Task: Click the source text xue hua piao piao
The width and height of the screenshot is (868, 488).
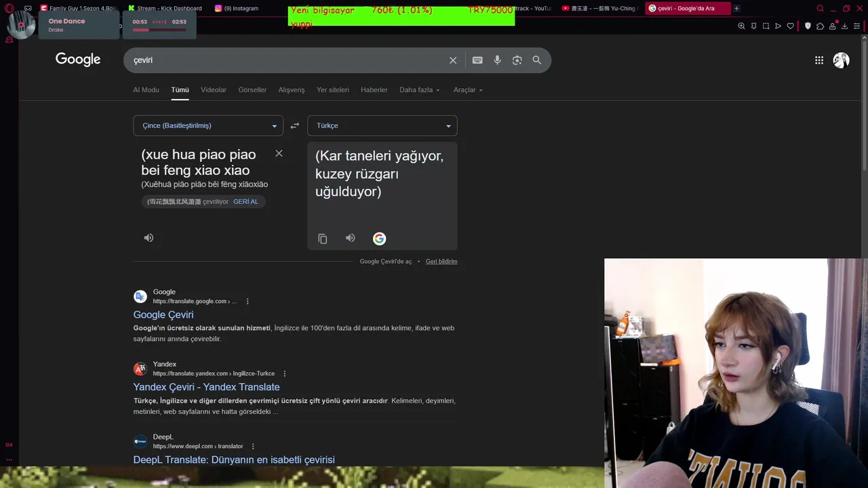Action: click(x=199, y=162)
